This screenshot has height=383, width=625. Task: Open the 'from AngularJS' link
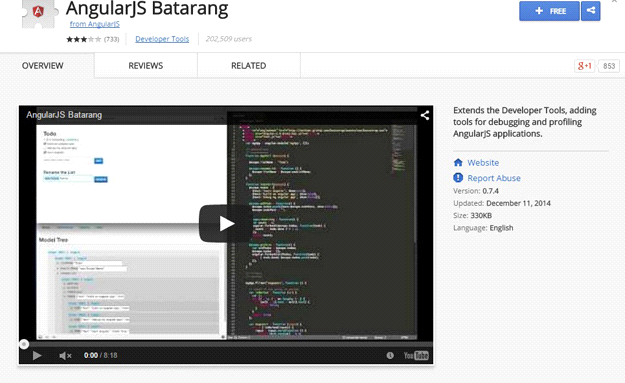[95, 24]
